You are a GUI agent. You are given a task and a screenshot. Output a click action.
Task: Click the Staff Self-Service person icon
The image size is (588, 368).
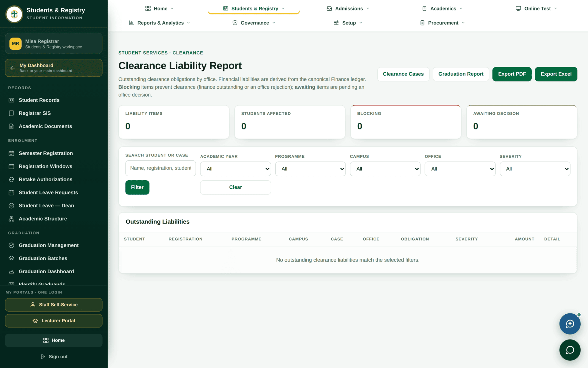pyautogui.click(x=33, y=305)
